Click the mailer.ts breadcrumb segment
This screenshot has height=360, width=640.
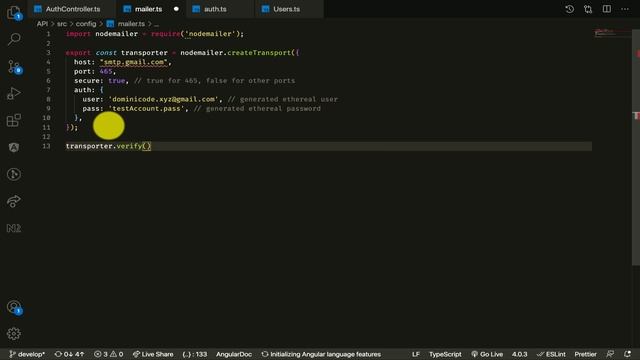[126, 24]
